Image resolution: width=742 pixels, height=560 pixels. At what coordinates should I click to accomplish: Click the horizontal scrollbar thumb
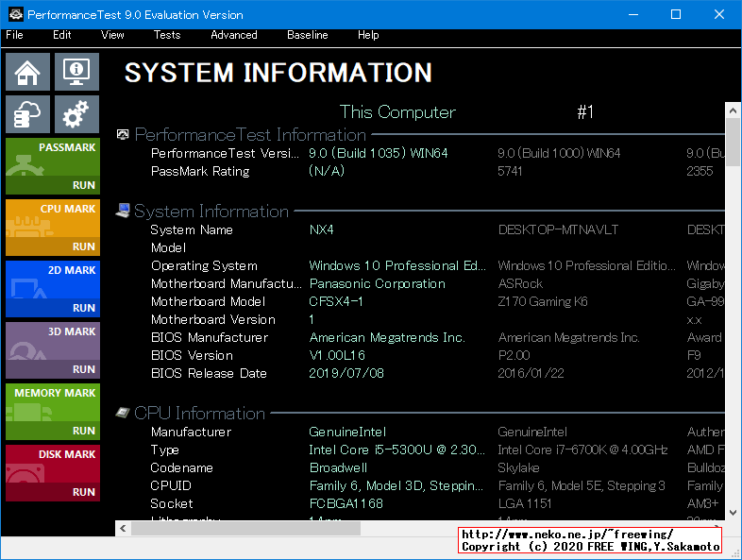tap(245, 528)
